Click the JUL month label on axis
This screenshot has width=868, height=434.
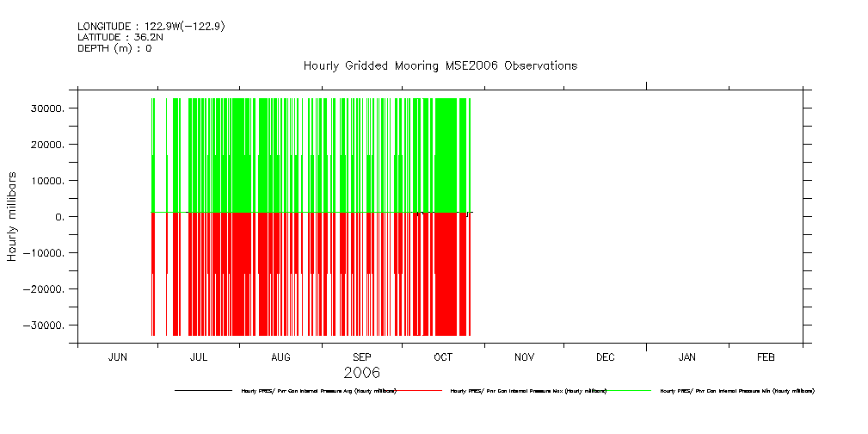[198, 356]
